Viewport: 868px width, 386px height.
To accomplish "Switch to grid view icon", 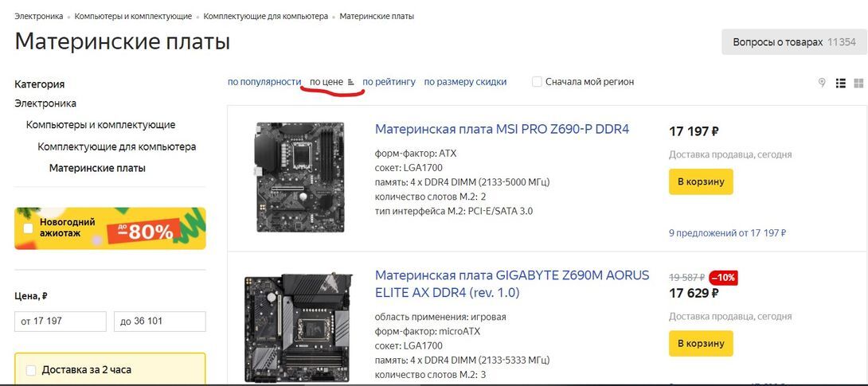I will click(x=858, y=83).
